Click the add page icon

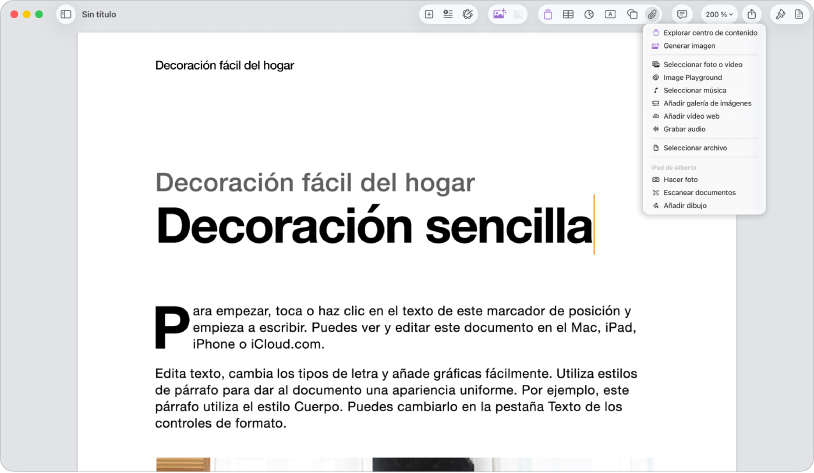pyautogui.click(x=429, y=14)
